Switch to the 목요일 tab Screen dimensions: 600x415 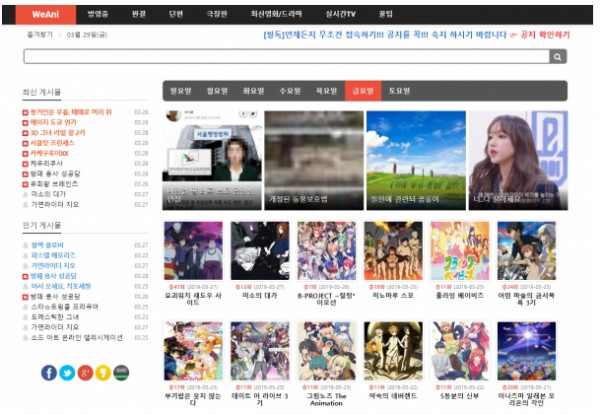326,91
